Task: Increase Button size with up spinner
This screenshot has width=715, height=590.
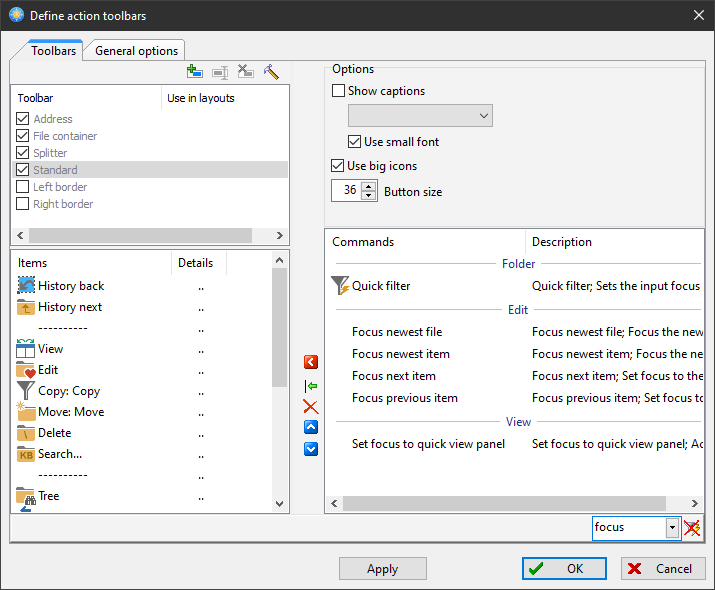Action: pyautogui.click(x=369, y=186)
